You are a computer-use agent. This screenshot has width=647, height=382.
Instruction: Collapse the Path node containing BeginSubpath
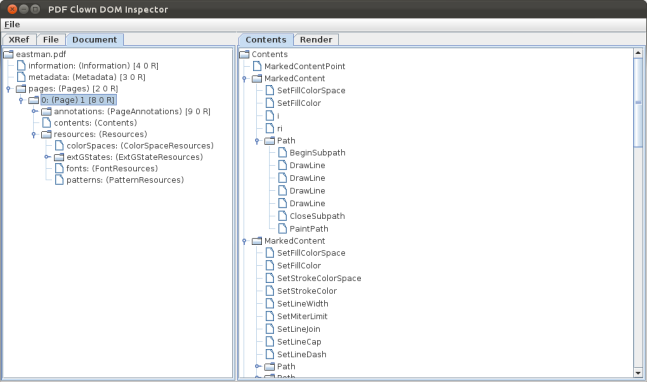point(257,141)
